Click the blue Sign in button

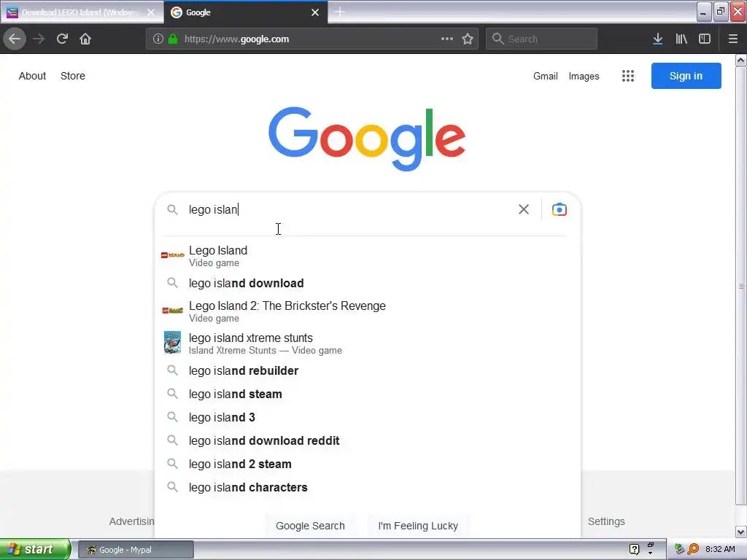coord(686,76)
